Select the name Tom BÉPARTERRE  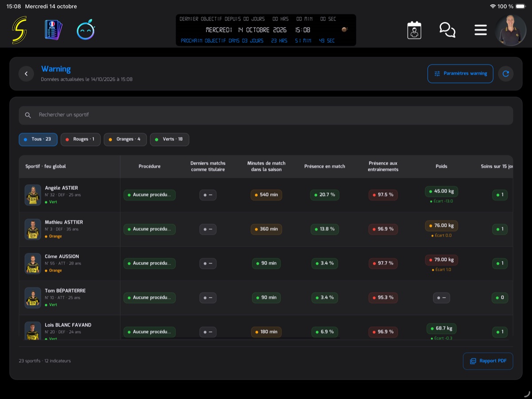point(65,291)
